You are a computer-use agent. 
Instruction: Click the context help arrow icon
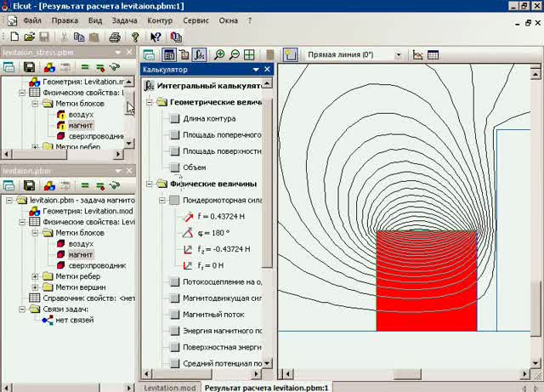[156, 37]
